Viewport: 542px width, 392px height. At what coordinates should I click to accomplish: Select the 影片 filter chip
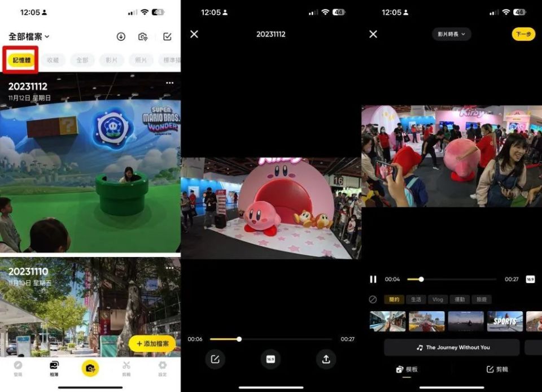point(111,60)
